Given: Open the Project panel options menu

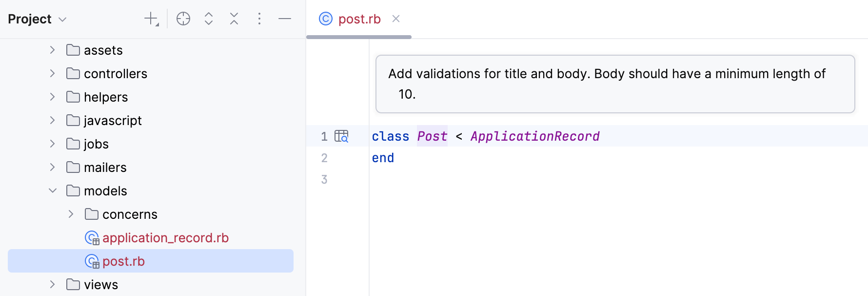Looking at the screenshot, I should click(x=259, y=19).
